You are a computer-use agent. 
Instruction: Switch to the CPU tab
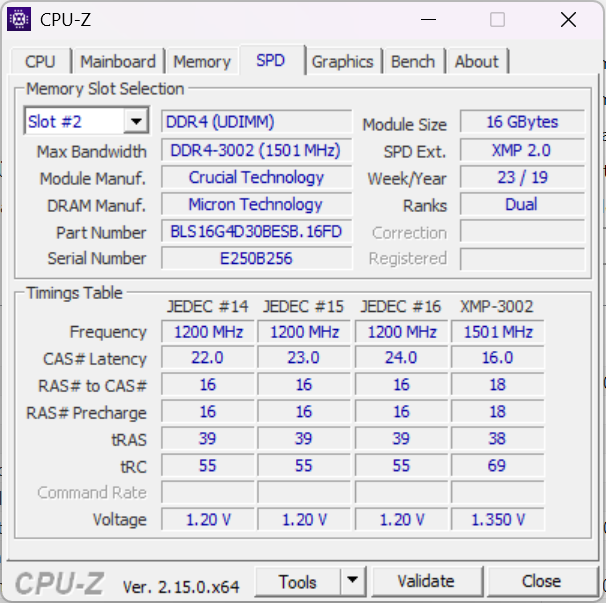click(40, 61)
